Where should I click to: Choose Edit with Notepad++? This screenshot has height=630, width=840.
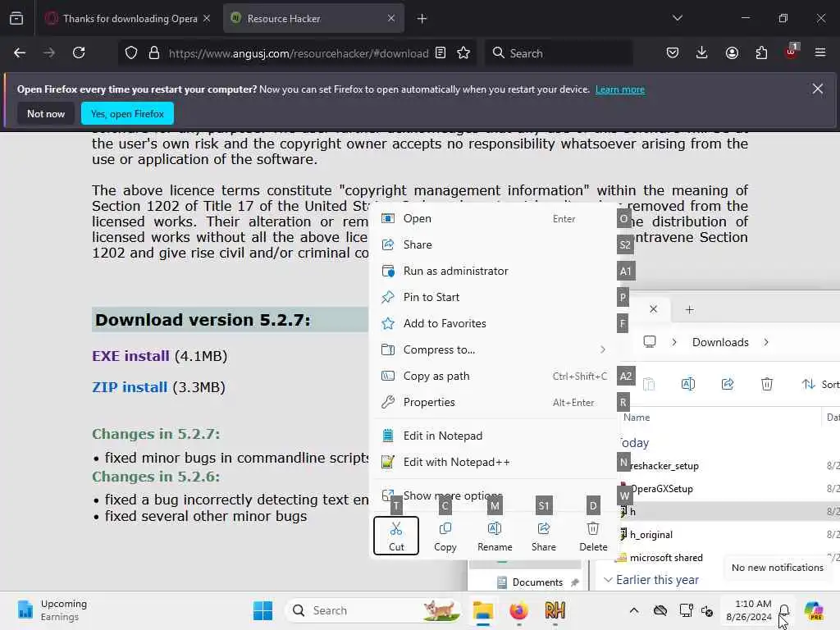pyautogui.click(x=495, y=463)
